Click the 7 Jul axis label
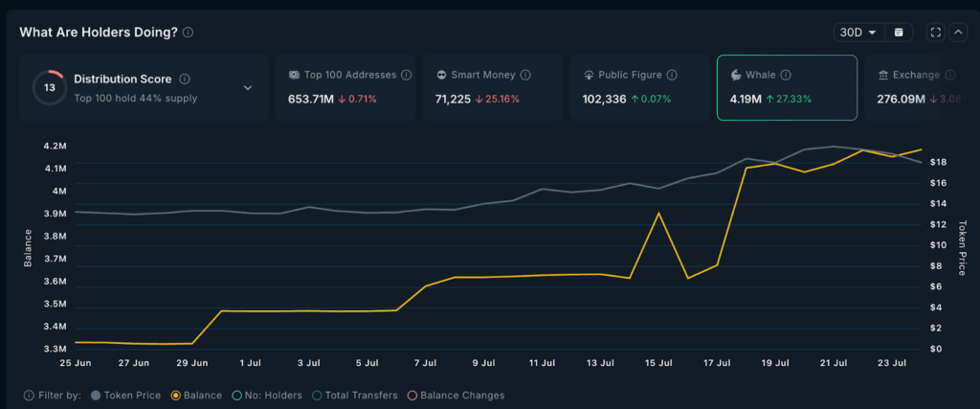The image size is (980, 409). pyautogui.click(x=425, y=363)
